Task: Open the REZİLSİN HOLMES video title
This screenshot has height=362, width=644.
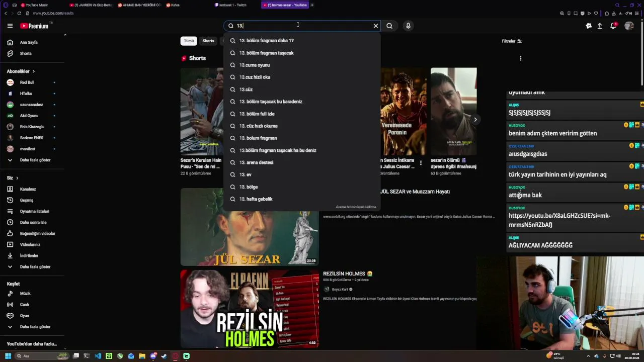Action: (348, 274)
